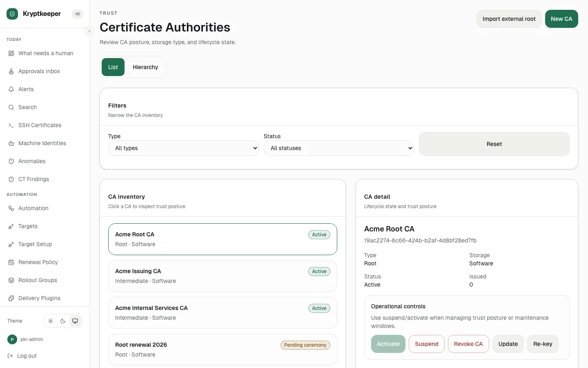588x368 pixels.
Task: Click the SSH Certificates terminal icon
Action: point(11,125)
